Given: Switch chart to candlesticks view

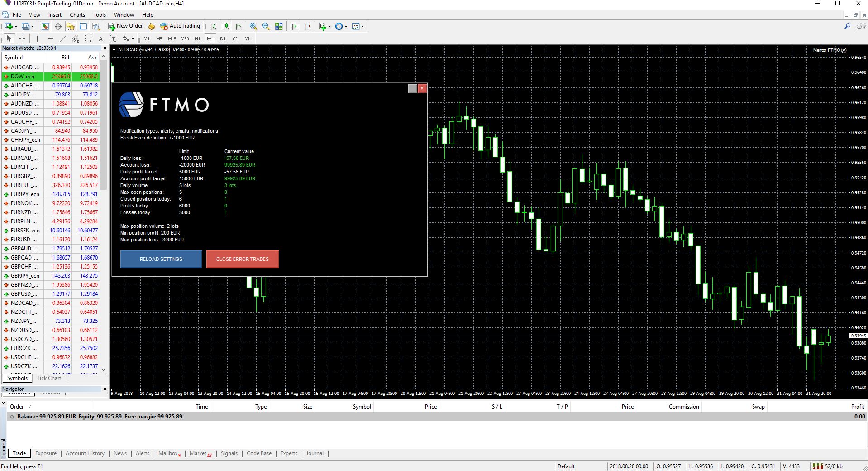Looking at the screenshot, I should click(226, 26).
